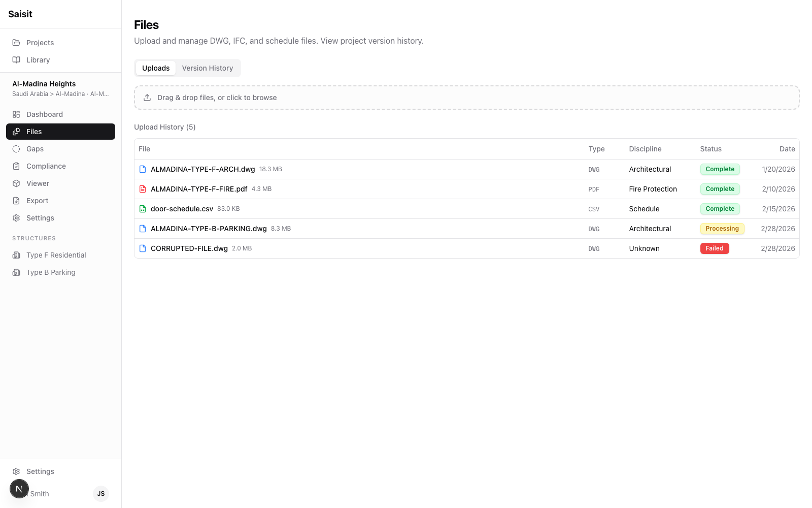Click the 1/20/2026 date cell

pos(779,169)
